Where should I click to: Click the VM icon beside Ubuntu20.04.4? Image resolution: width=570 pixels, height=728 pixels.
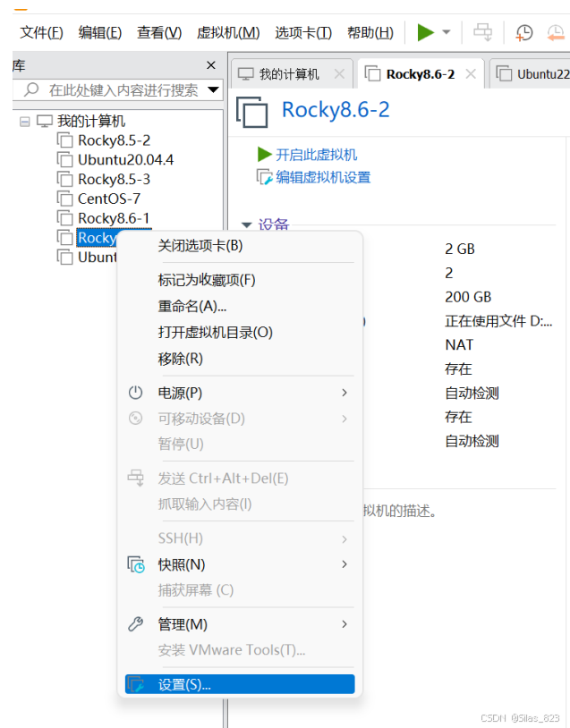click(x=65, y=160)
